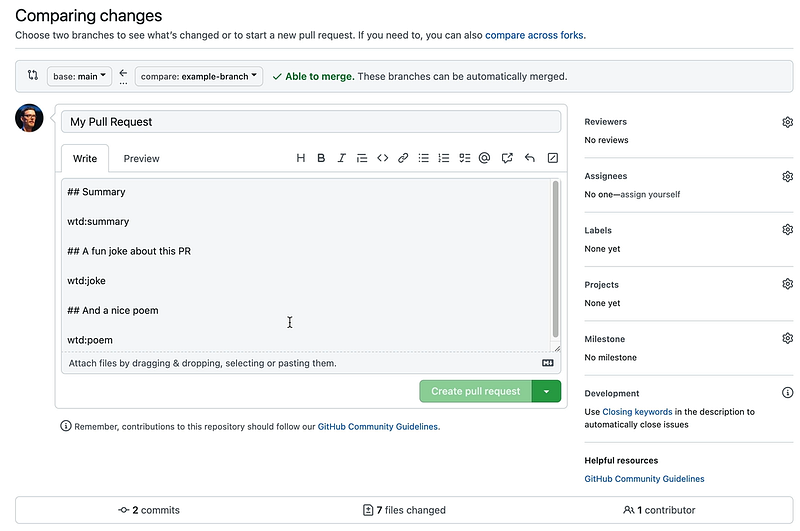Viewport: 800px width, 531px height.
Task: Click the '## A fun joke about this PR' line
Action: coord(129,251)
